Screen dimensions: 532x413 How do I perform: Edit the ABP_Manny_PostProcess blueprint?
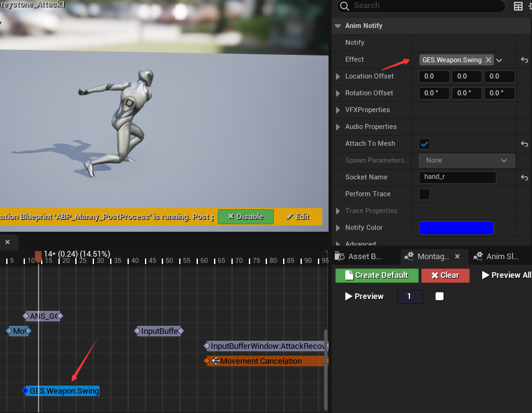coord(298,217)
